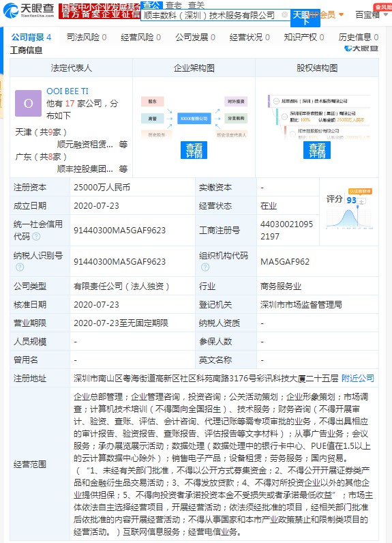Click the purple O avatar of legal representative
This screenshot has width=392, height=543.
pyautogui.click(x=29, y=103)
